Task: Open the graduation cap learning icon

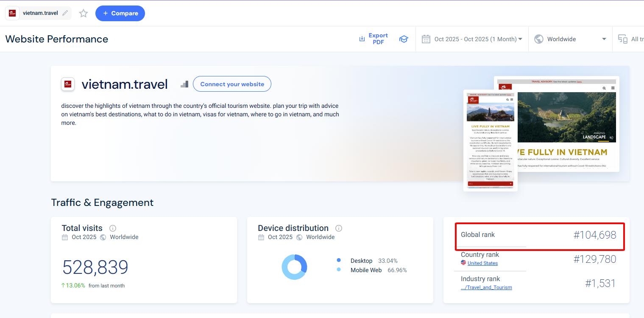Action: (x=404, y=39)
